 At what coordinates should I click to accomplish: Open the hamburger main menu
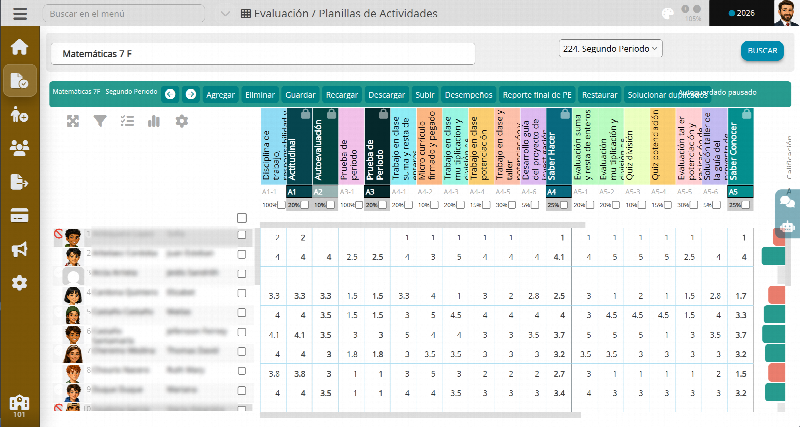[20, 13]
